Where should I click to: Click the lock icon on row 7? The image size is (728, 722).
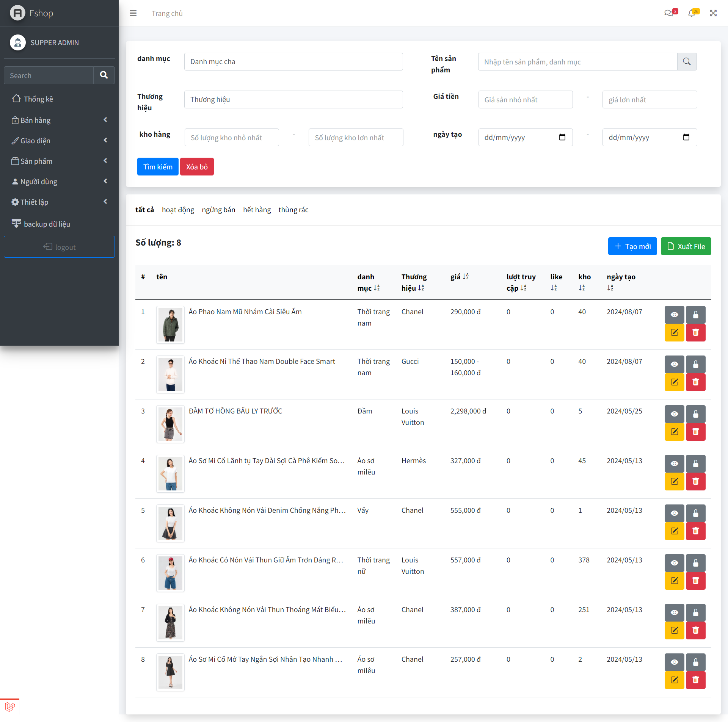tap(696, 611)
